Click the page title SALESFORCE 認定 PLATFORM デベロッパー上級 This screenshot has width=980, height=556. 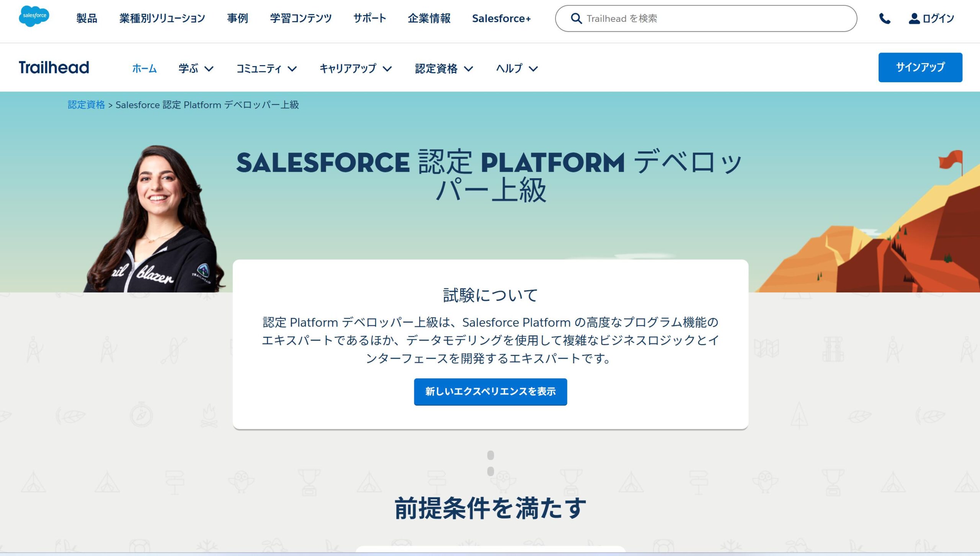coord(490,176)
